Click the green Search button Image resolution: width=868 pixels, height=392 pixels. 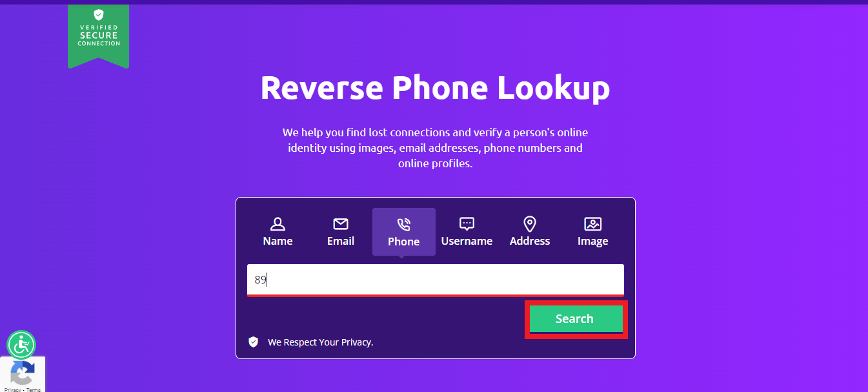click(x=575, y=318)
